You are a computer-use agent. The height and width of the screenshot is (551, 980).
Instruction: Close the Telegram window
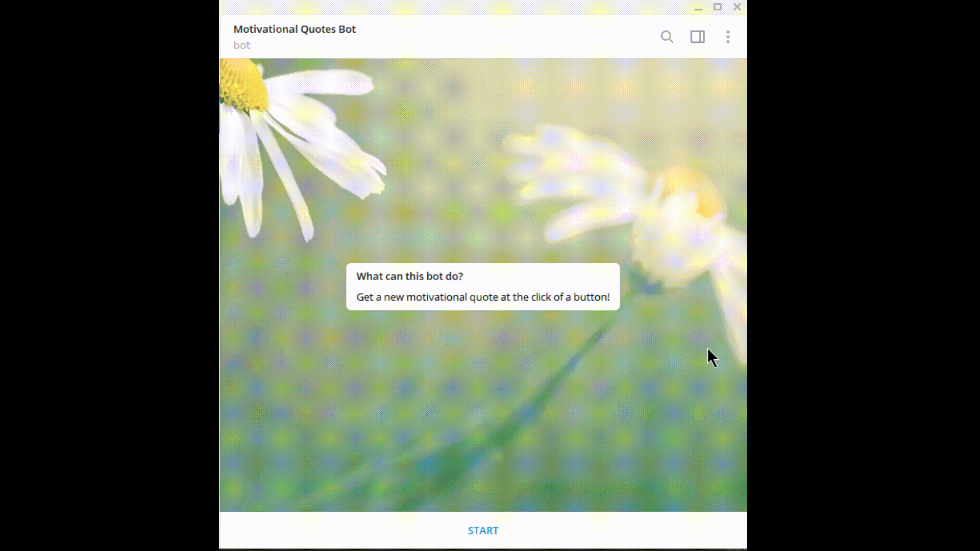point(737,7)
